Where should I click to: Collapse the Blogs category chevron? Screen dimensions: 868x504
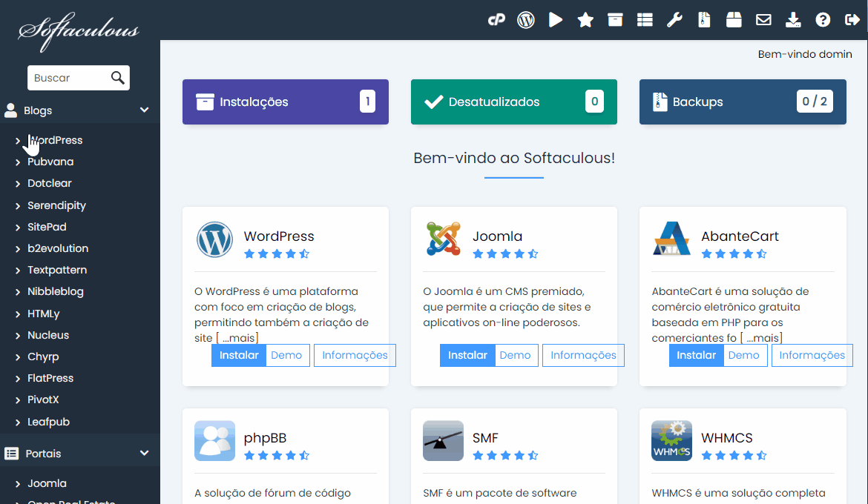pyautogui.click(x=145, y=110)
